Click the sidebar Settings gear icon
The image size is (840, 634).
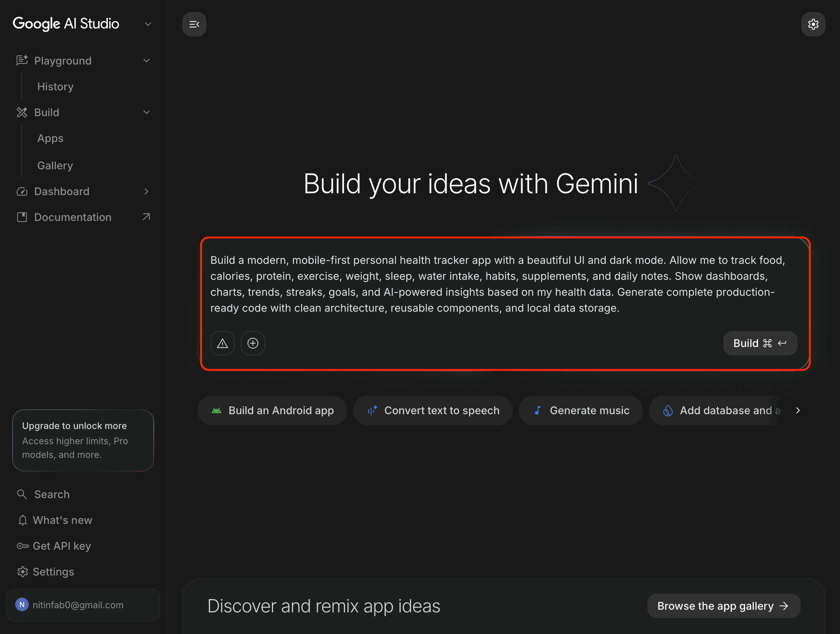(x=22, y=572)
